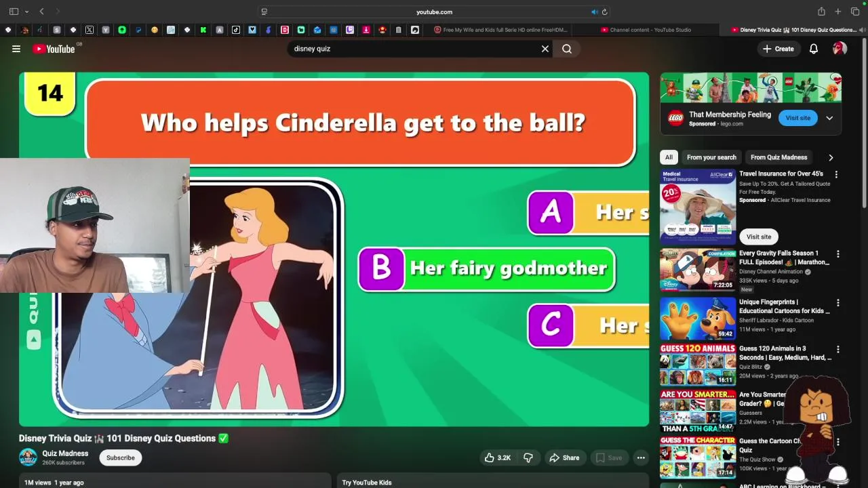Clear the search box with the X
The image size is (868, 488).
pyautogui.click(x=545, y=49)
